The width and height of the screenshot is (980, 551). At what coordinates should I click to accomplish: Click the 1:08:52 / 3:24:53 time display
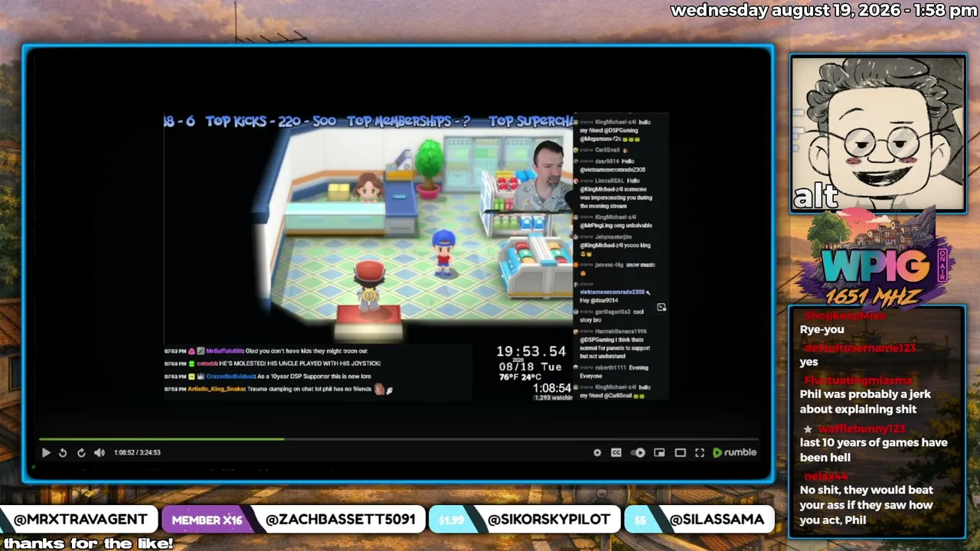point(137,452)
